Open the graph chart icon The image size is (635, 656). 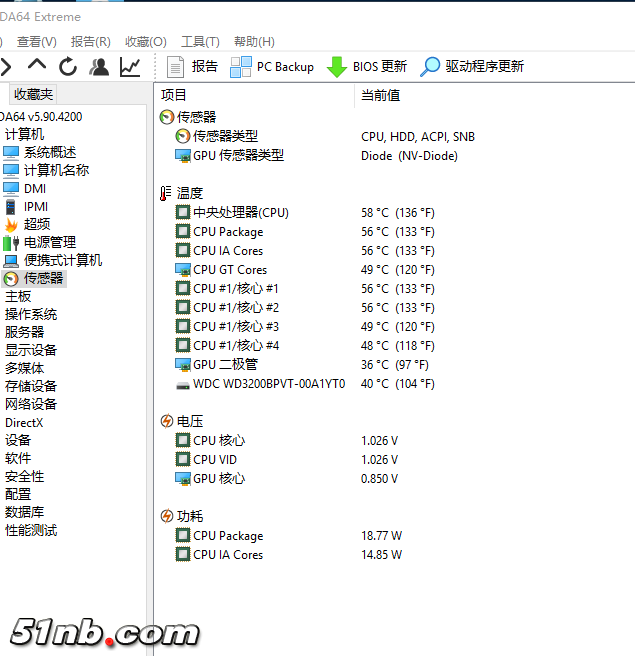click(130, 67)
